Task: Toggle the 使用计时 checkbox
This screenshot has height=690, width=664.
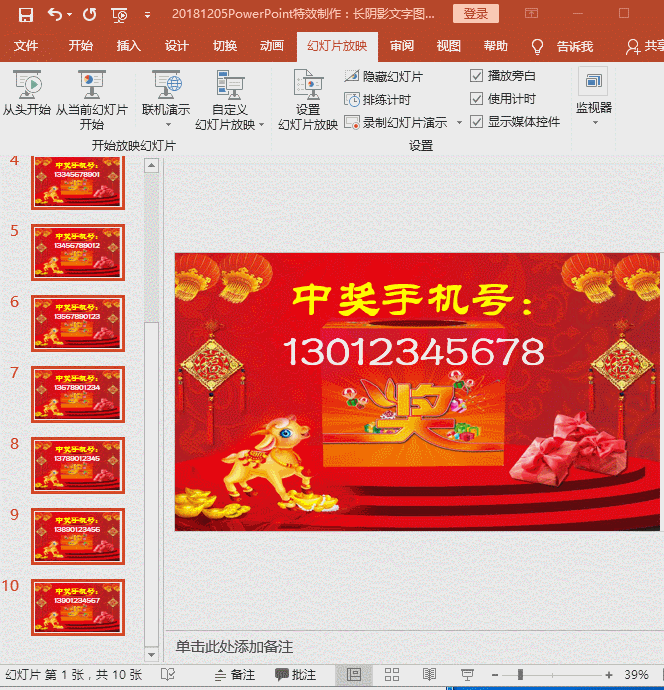Action: pos(476,99)
